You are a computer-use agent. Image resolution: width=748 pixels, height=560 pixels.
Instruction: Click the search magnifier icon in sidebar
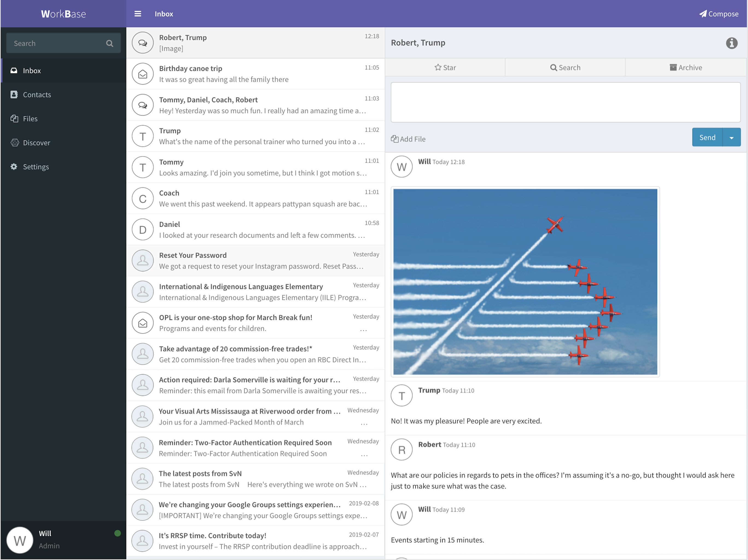110,43
